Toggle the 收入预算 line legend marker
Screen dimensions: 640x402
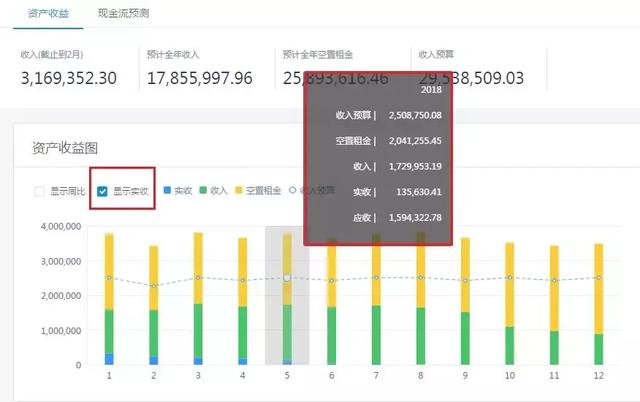293,190
